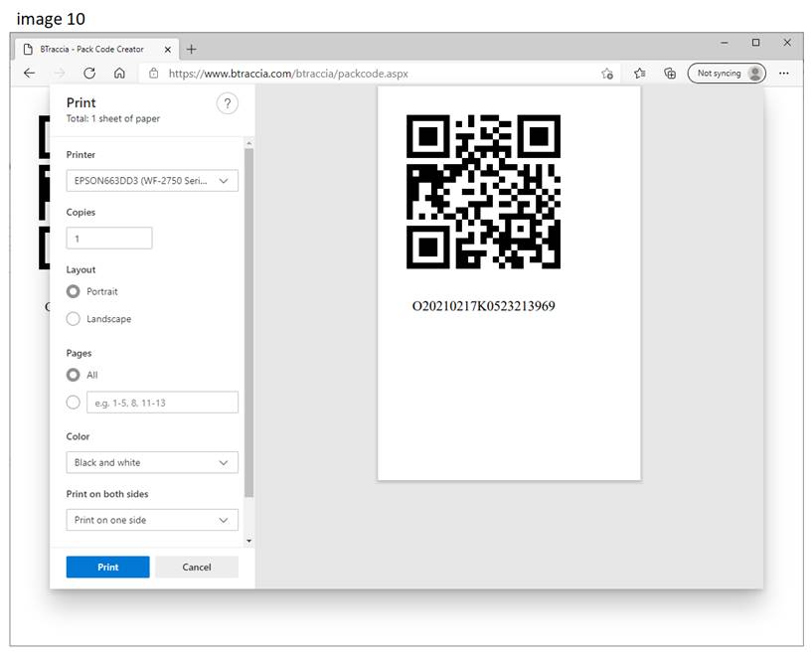Expand the Printer dropdown EPSON663DD3
This screenshot has width=812, height=658.
[152, 181]
